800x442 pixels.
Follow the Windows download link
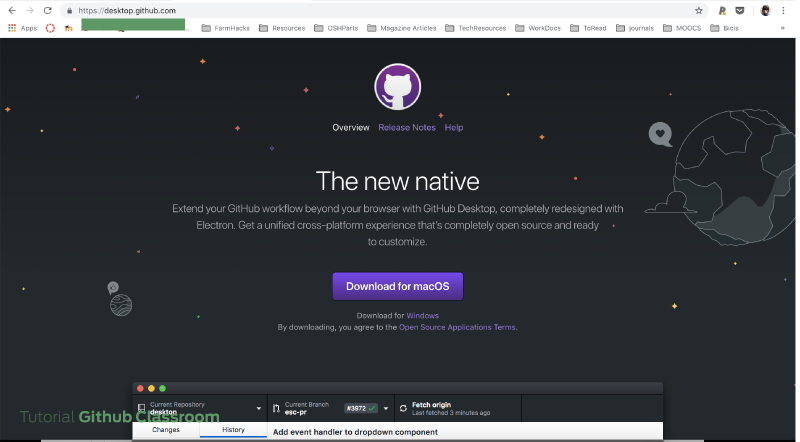pyautogui.click(x=422, y=315)
